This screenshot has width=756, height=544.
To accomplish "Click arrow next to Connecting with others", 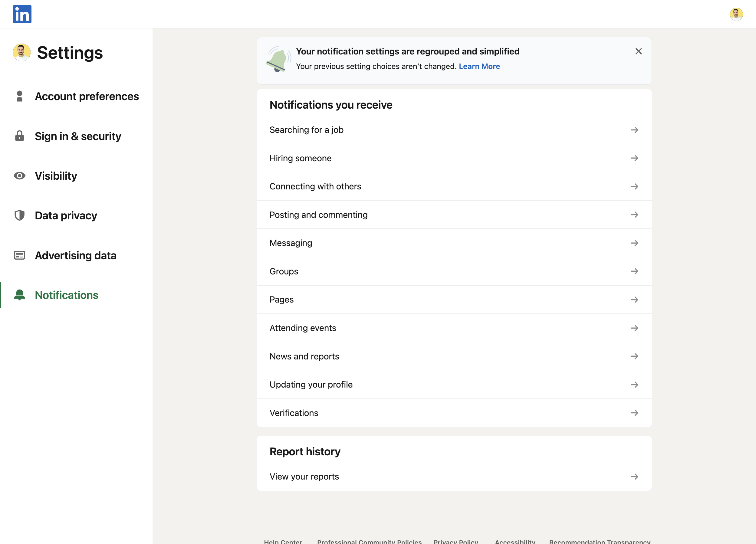I will (x=634, y=186).
